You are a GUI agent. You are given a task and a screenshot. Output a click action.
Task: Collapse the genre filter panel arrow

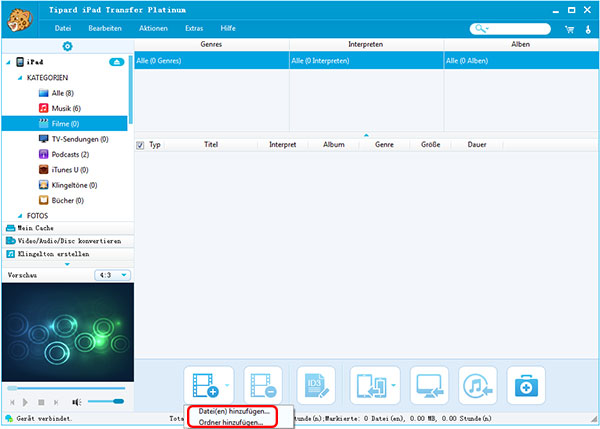[366, 135]
